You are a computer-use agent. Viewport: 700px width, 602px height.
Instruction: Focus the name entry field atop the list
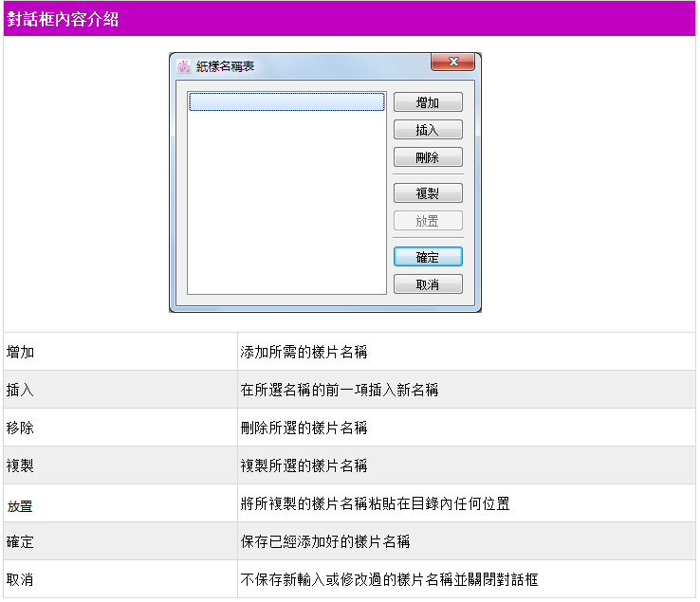(286, 102)
